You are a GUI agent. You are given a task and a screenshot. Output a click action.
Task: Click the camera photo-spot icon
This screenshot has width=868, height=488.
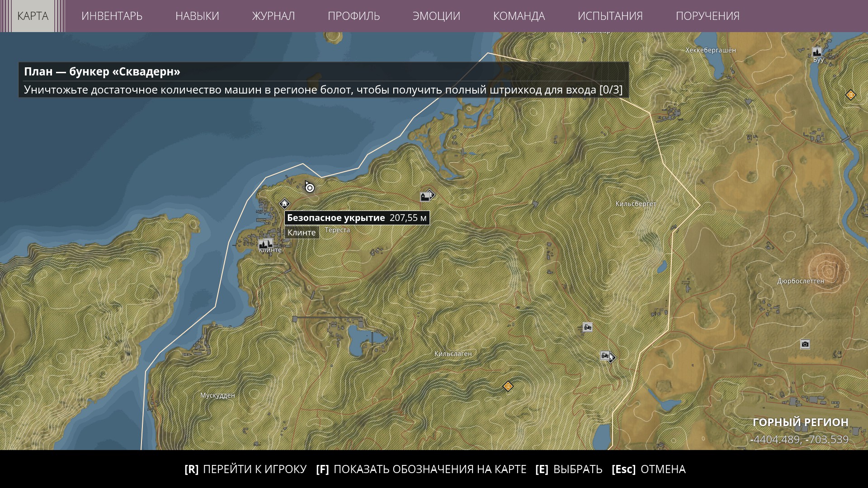(805, 344)
